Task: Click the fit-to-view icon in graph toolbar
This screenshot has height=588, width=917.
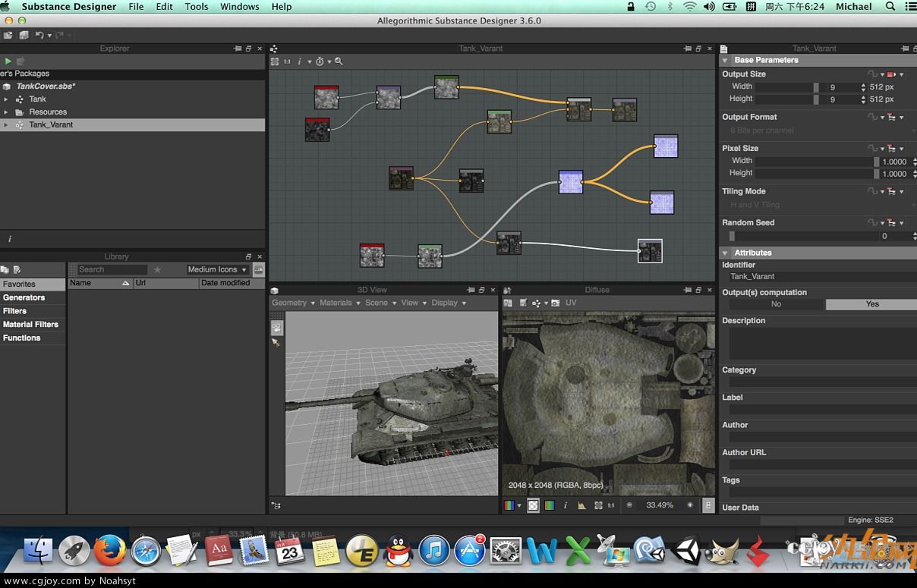Action: coord(275,61)
